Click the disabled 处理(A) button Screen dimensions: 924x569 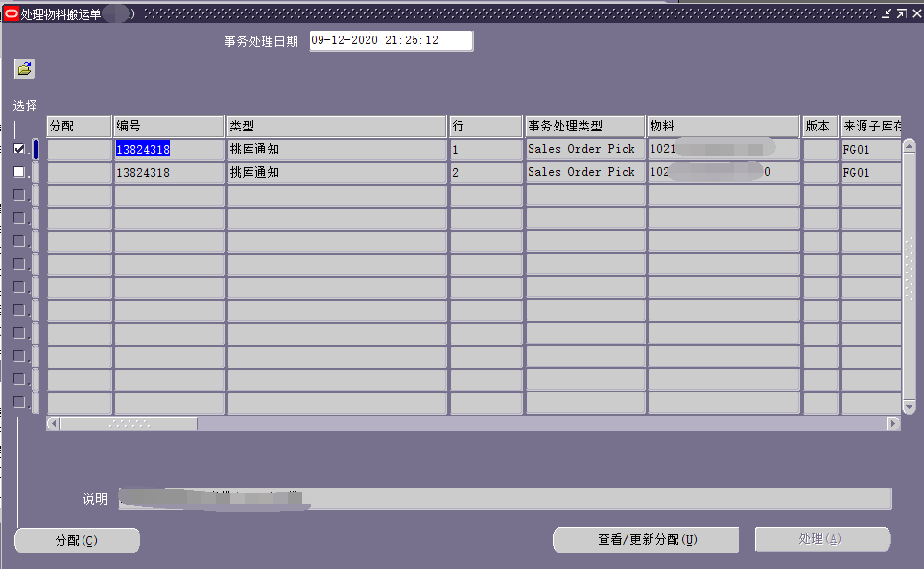coord(822,539)
